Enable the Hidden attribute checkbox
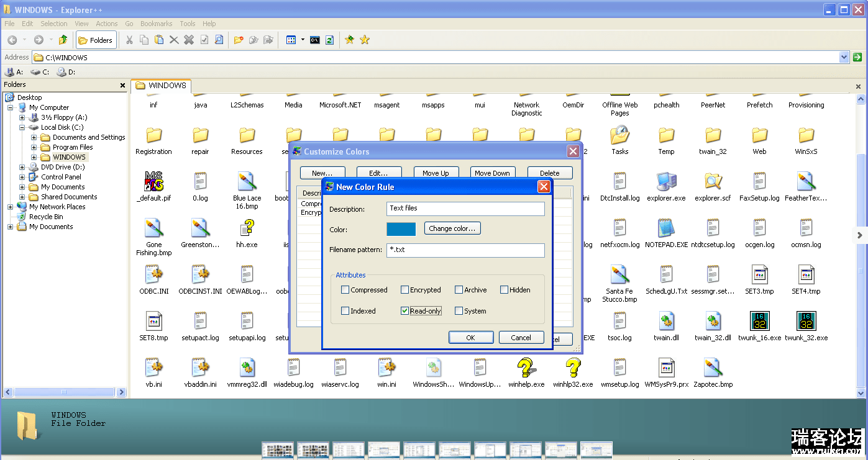868x460 pixels. [505, 290]
